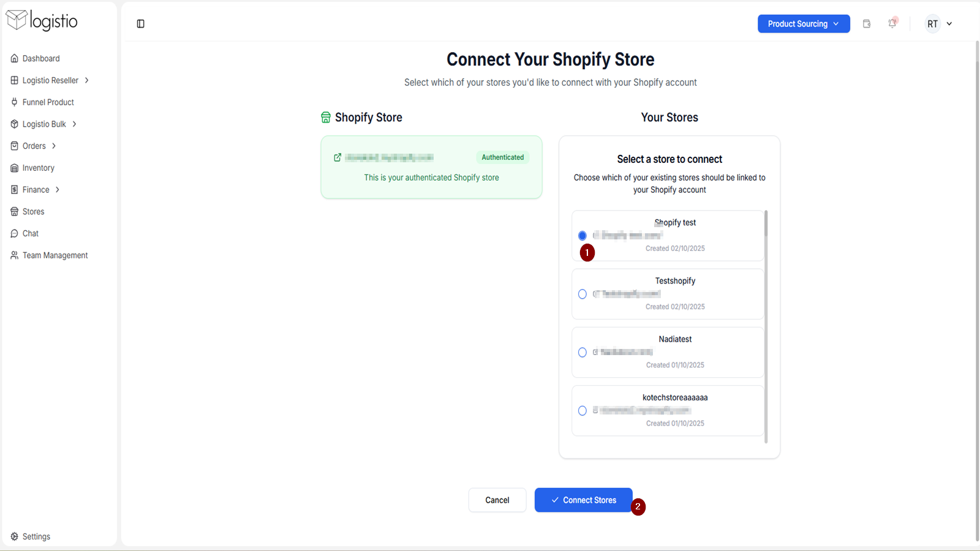Click the Dashboard home icon

click(15, 59)
